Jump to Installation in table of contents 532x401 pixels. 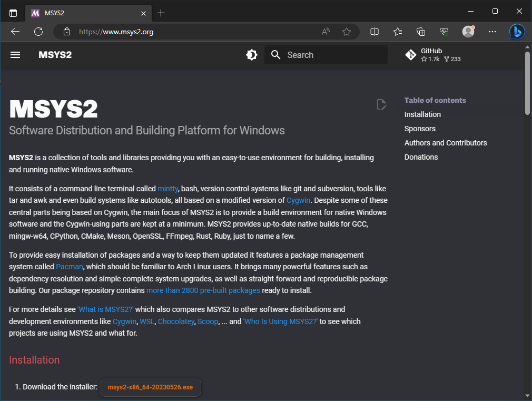(x=422, y=114)
